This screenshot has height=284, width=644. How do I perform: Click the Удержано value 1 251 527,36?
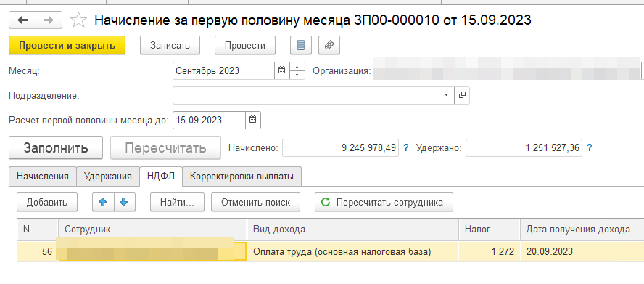coord(524,147)
